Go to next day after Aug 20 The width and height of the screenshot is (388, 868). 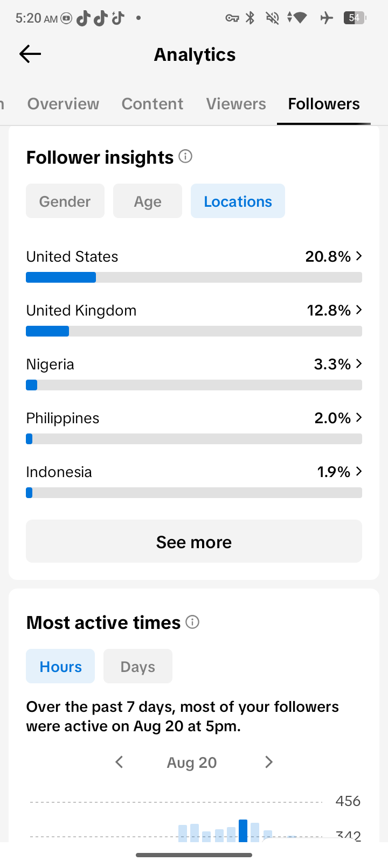269,762
